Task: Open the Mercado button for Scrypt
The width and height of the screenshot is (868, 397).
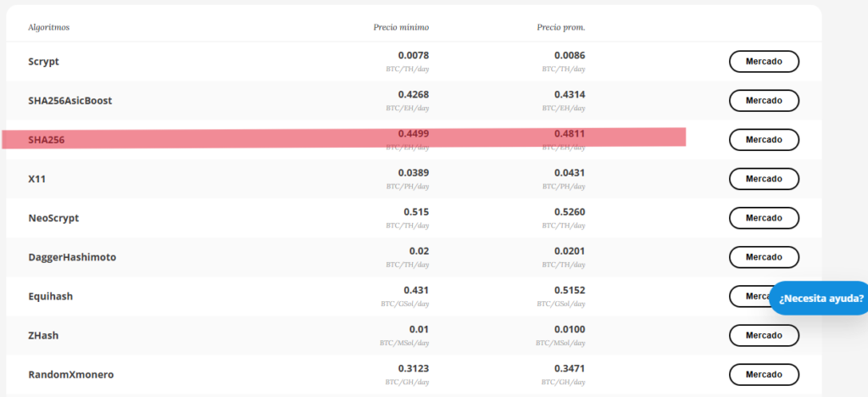Action: [764, 62]
